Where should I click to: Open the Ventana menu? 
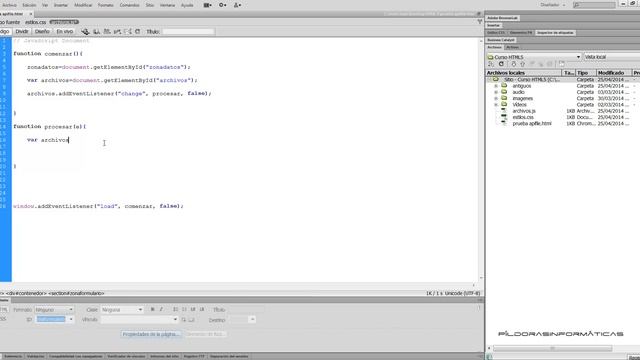tap(167, 5)
